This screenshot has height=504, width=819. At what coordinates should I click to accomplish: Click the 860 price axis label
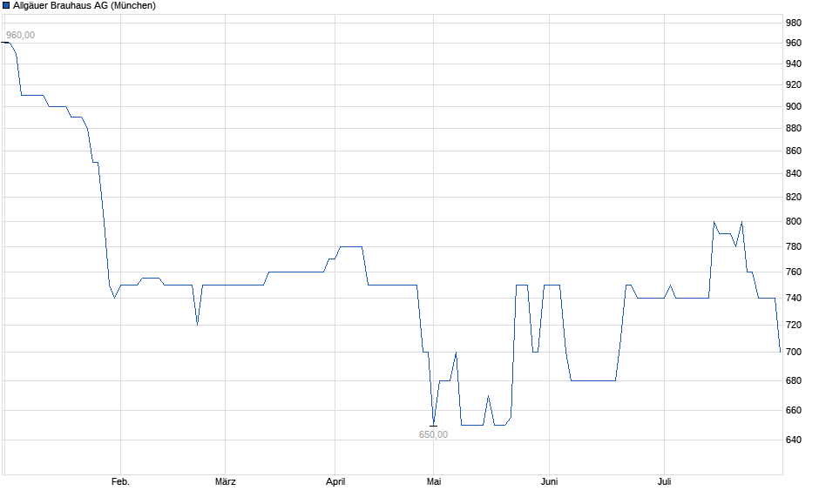tap(794, 151)
